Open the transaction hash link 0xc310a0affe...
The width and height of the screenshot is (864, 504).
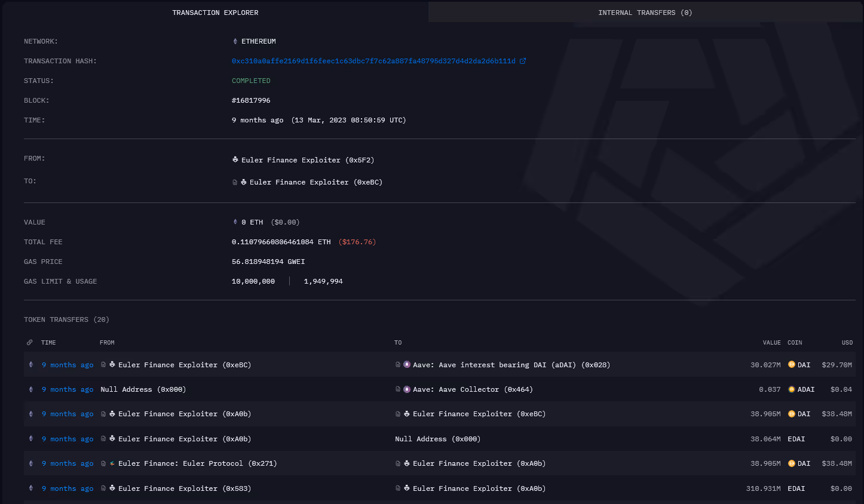tap(373, 60)
